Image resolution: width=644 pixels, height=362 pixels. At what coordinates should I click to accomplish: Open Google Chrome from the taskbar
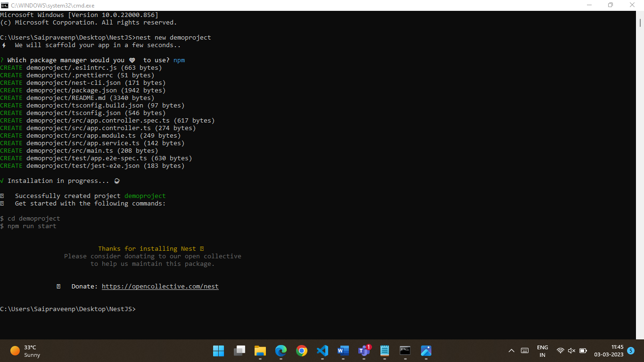(302, 351)
